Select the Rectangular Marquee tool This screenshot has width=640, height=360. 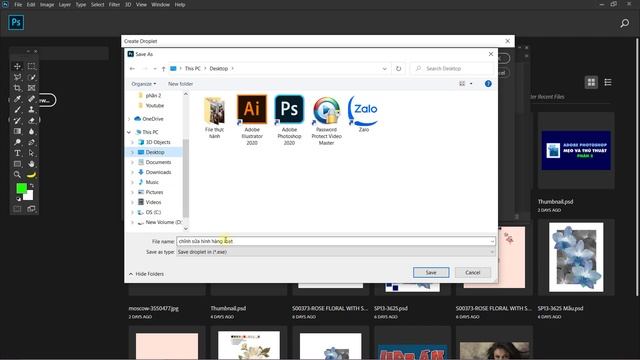click(31, 66)
